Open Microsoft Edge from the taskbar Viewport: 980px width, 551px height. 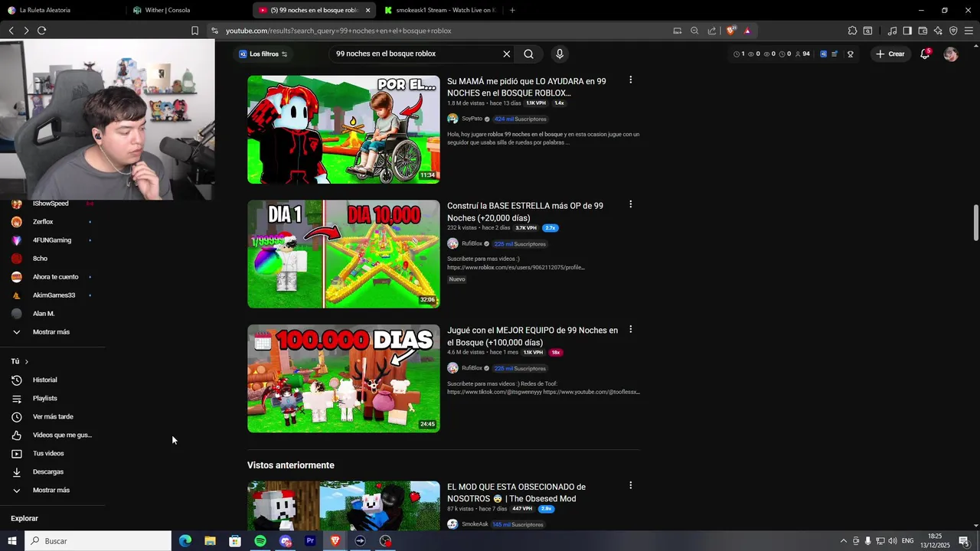pos(185,541)
